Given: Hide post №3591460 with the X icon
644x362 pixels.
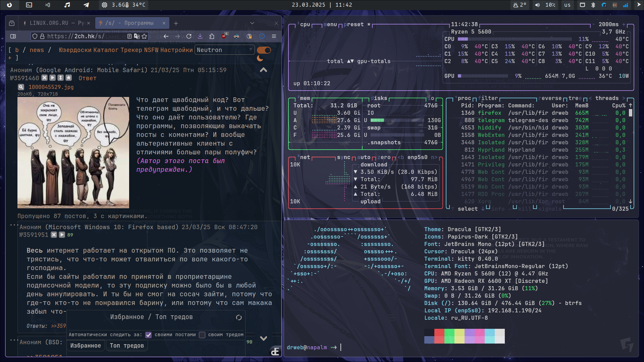Looking at the screenshot, I should (45, 78).
